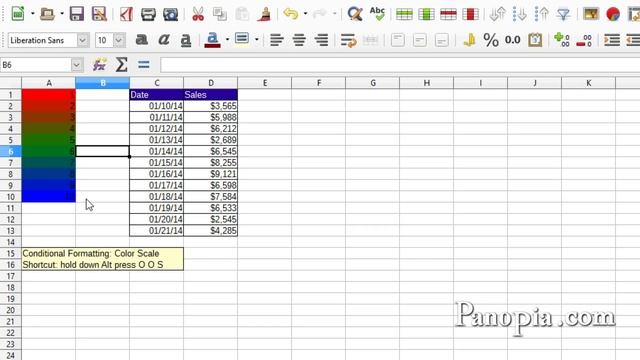Format as date

pos(535,40)
